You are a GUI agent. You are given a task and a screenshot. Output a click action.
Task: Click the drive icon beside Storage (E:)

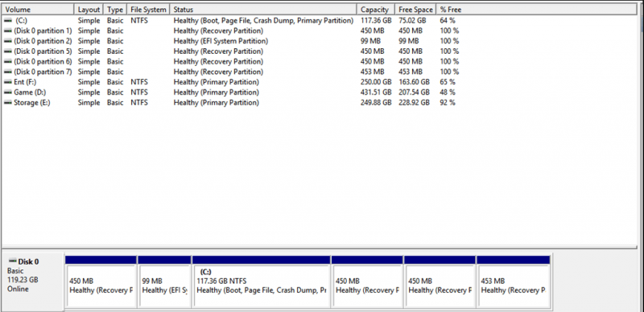tap(8, 103)
